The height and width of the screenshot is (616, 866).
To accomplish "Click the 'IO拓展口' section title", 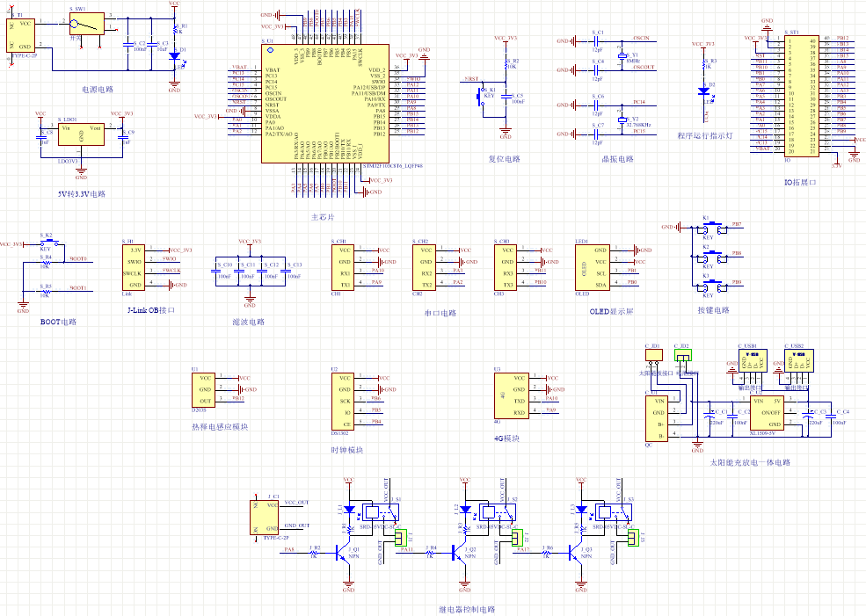I will [800, 182].
